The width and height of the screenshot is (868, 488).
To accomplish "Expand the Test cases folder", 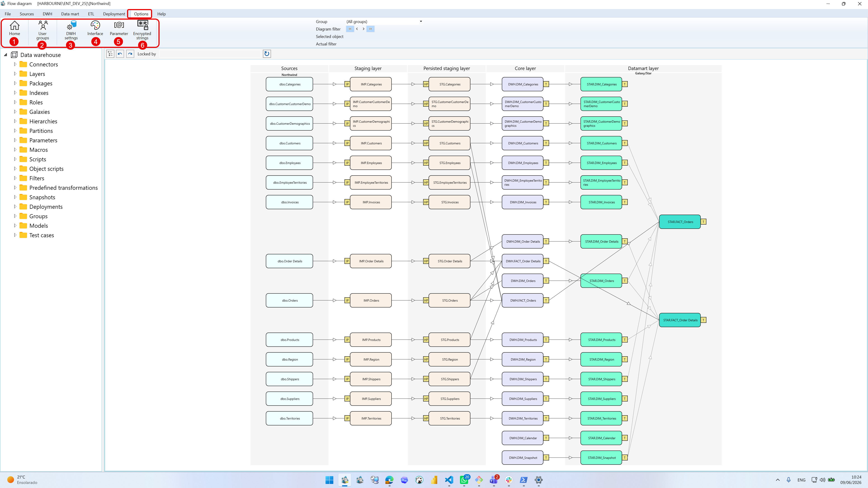I will [15, 235].
